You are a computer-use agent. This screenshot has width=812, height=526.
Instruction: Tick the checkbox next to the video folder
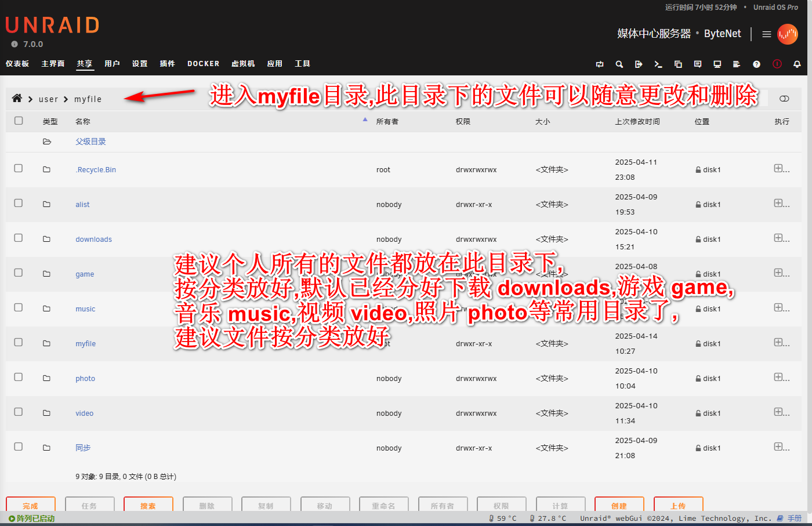click(19, 412)
